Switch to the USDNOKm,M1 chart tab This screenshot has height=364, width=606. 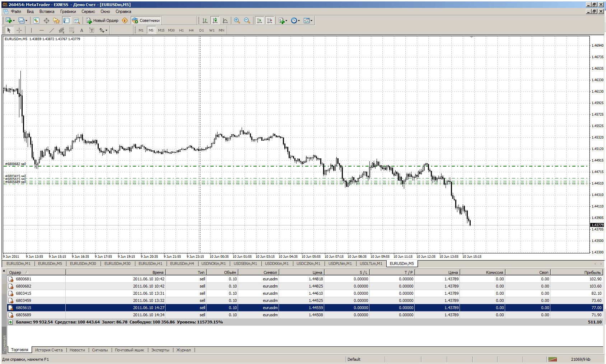214,263
